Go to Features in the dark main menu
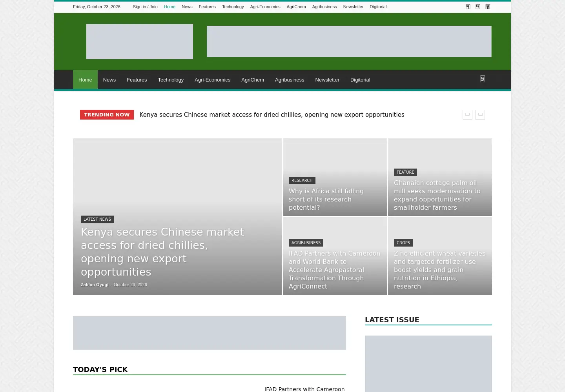The width and height of the screenshot is (565, 392). (x=137, y=80)
